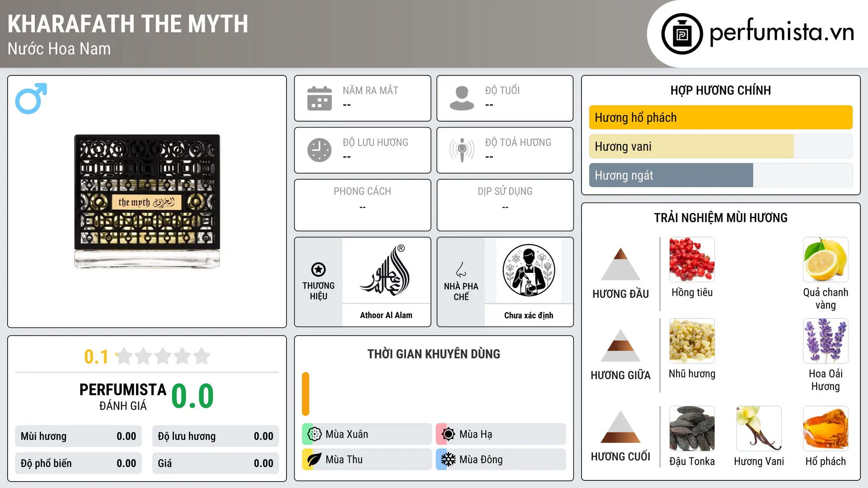Click the Độ phổ biến score row
This screenshot has height=488, width=868.
point(78,463)
